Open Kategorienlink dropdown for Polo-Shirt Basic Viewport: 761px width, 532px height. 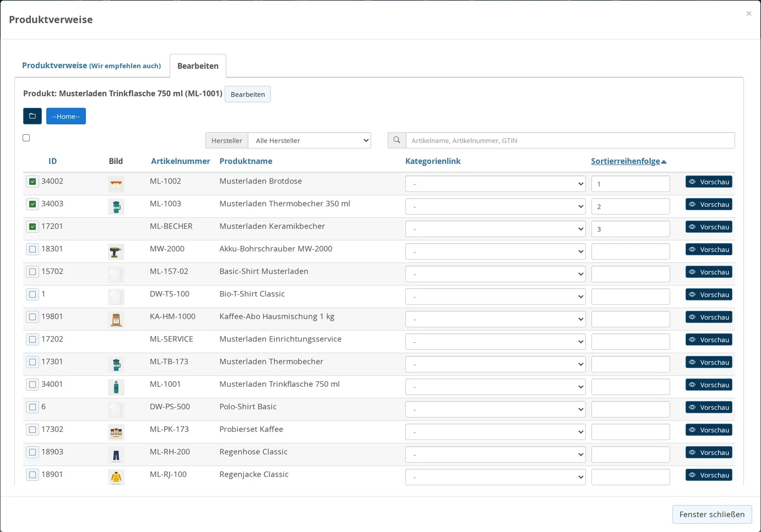pyautogui.click(x=496, y=409)
